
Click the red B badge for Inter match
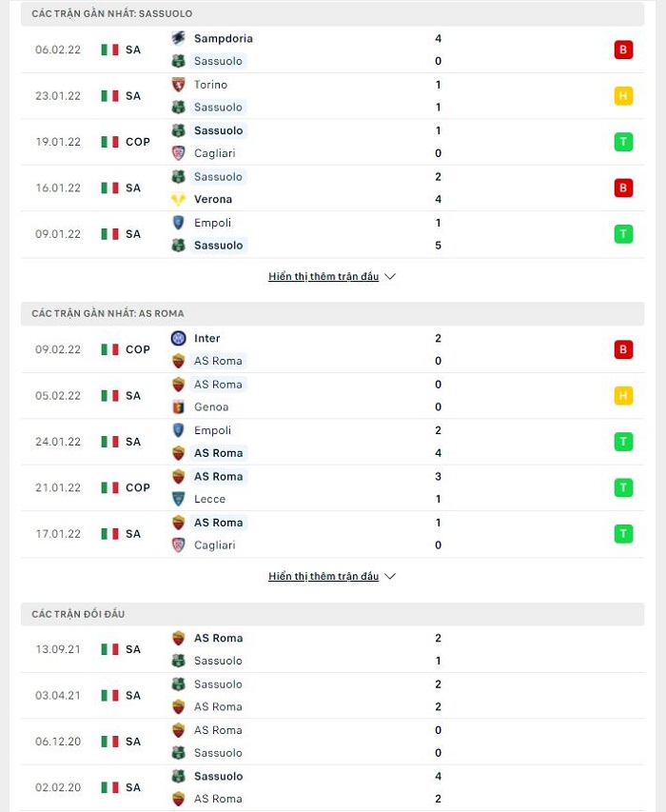tap(623, 349)
